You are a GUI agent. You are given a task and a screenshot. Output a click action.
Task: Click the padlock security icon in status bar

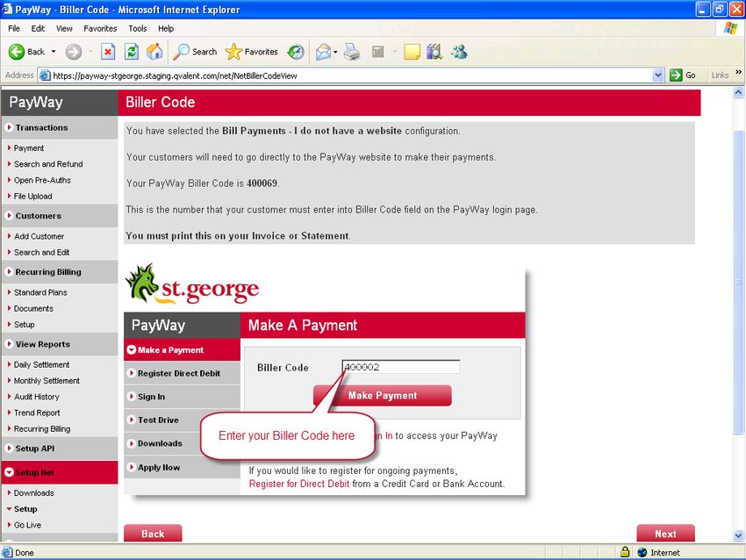coord(625,552)
